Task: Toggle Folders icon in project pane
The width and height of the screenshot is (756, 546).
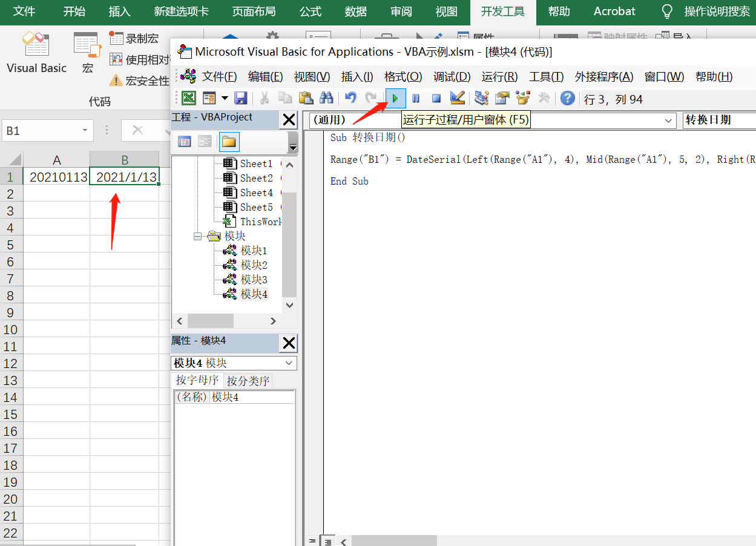Action: (229, 142)
